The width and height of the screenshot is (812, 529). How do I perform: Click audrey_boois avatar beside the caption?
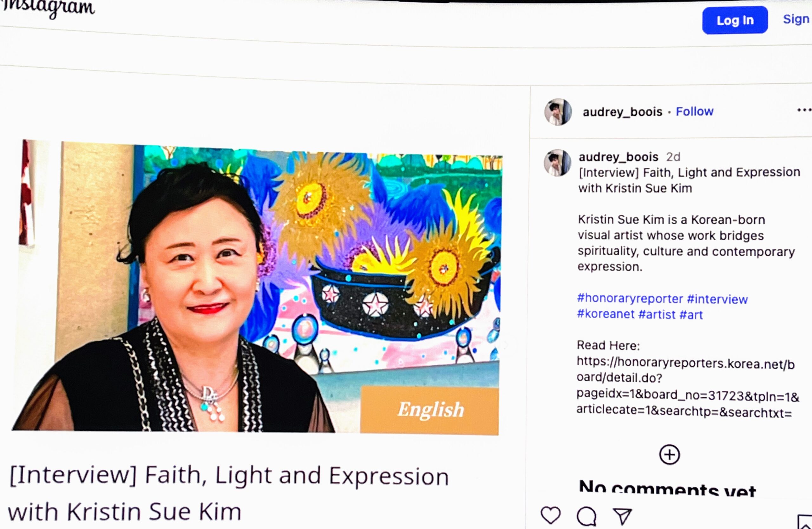point(557,163)
